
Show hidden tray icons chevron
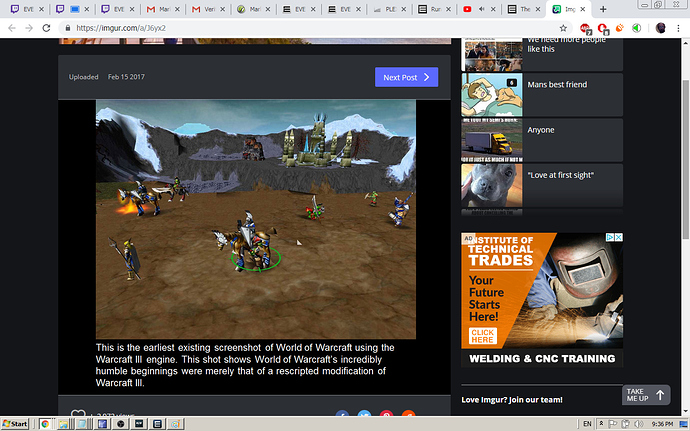[601, 424]
